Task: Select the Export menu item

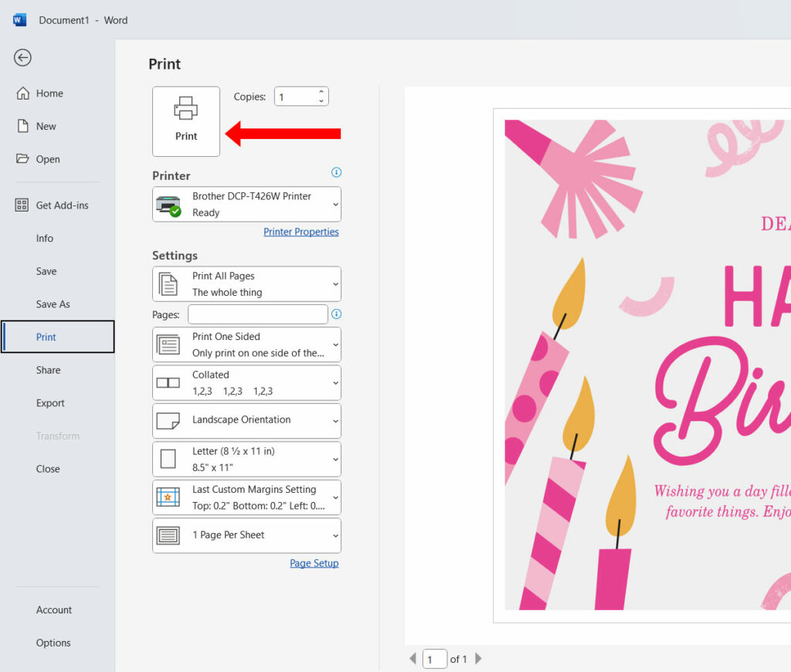Action: (50, 402)
